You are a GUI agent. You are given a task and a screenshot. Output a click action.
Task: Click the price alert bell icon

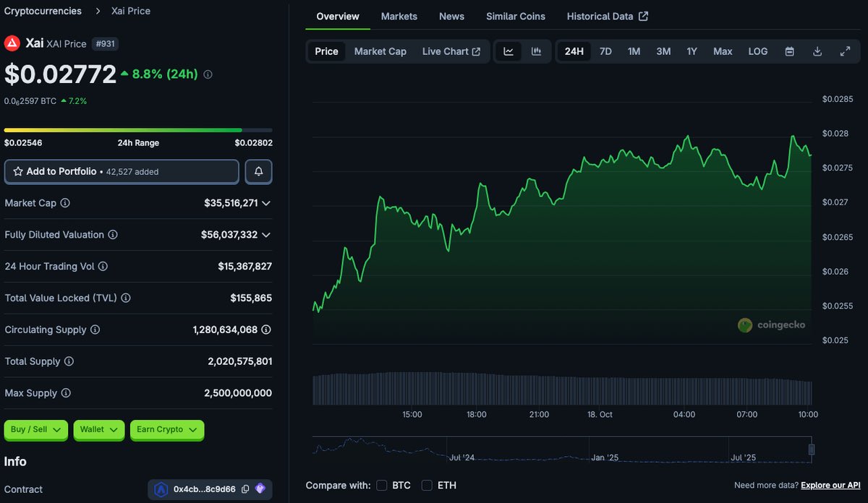[259, 171]
